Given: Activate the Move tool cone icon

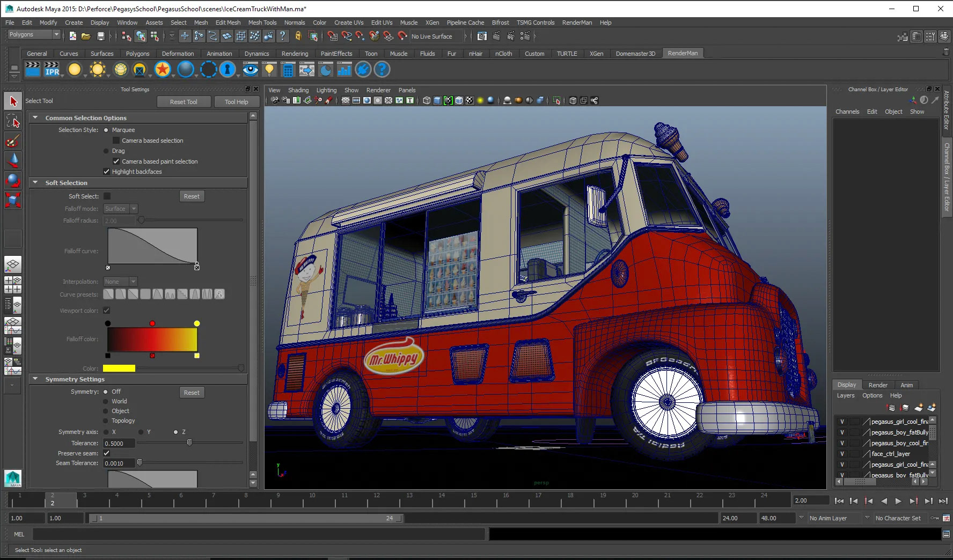Looking at the screenshot, I should (13, 160).
